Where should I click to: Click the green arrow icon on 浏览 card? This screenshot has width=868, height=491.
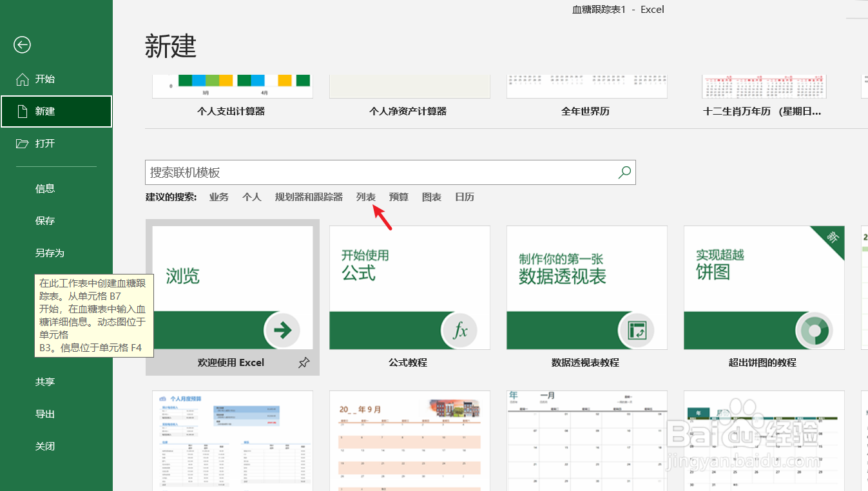[282, 331]
